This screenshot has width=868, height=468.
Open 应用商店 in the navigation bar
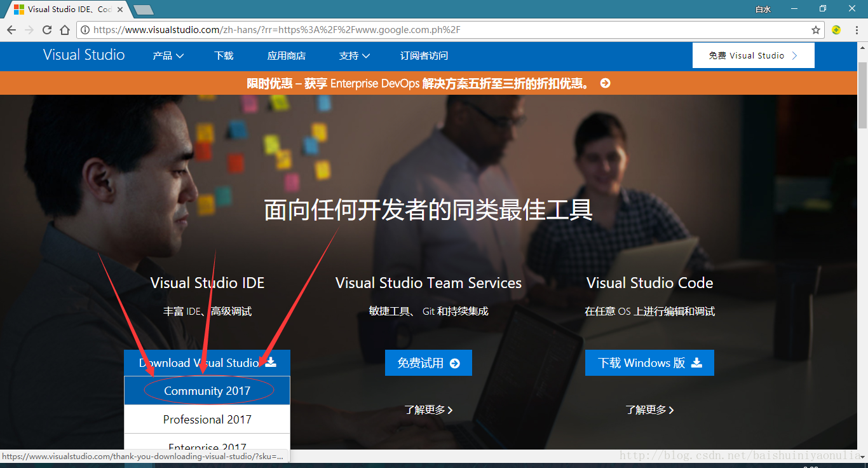287,56
